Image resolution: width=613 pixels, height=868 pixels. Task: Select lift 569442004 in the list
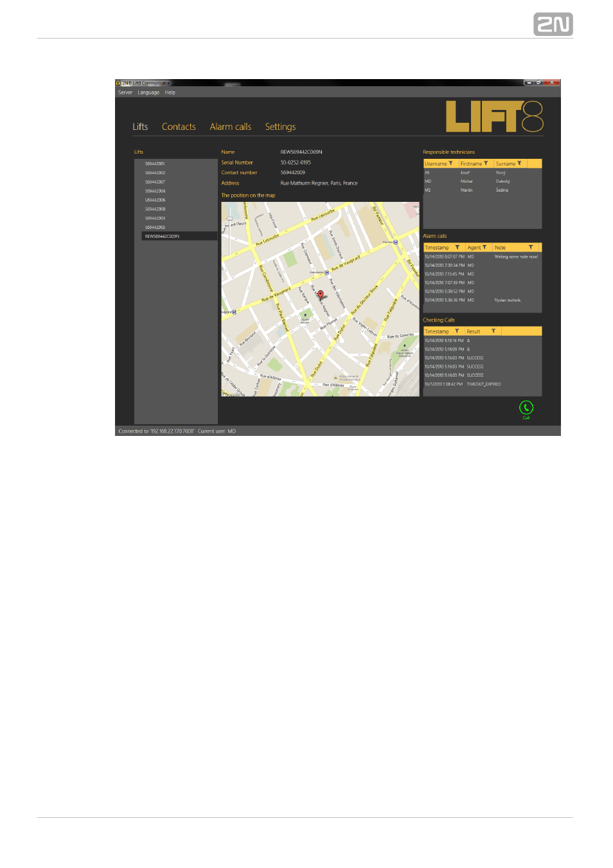pyautogui.click(x=179, y=191)
